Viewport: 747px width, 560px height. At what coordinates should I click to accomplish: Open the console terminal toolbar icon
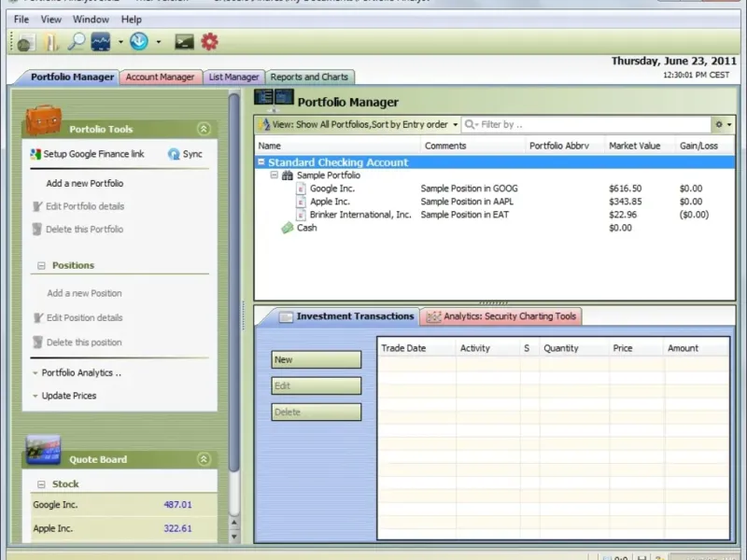184,42
